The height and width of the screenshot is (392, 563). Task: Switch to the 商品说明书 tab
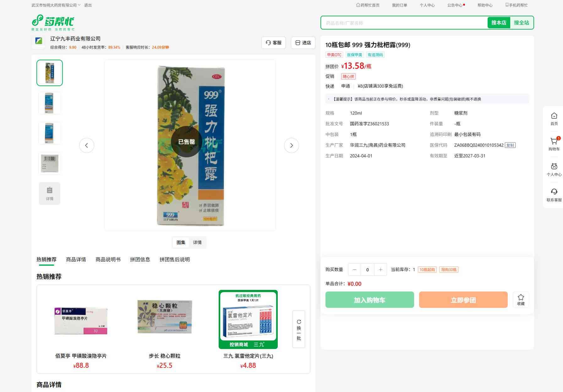pos(108,259)
